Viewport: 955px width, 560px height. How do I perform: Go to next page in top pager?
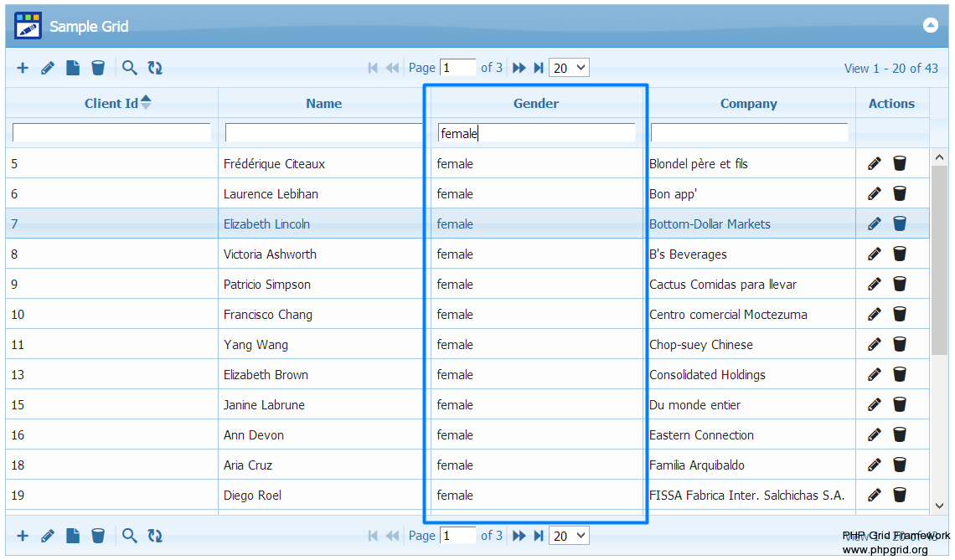click(519, 68)
